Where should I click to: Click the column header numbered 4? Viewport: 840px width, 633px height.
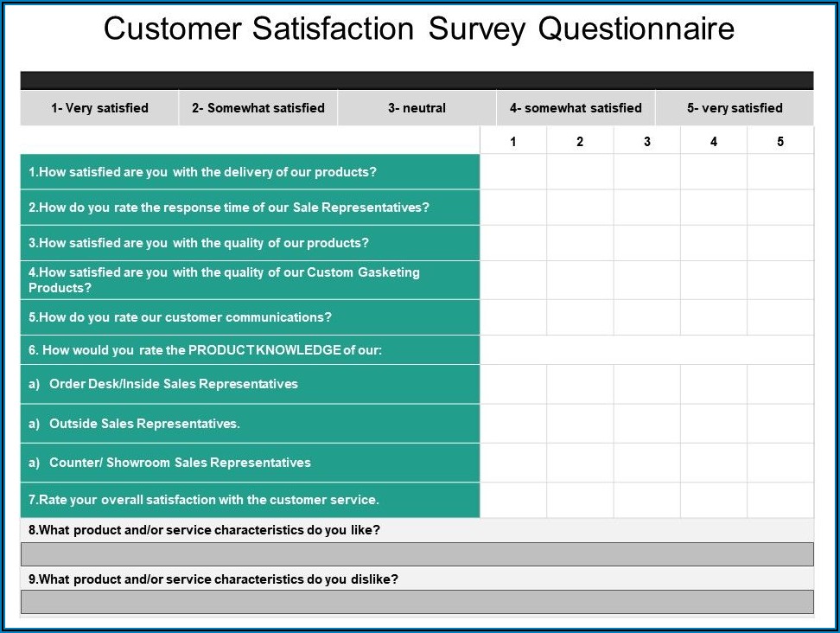point(714,142)
